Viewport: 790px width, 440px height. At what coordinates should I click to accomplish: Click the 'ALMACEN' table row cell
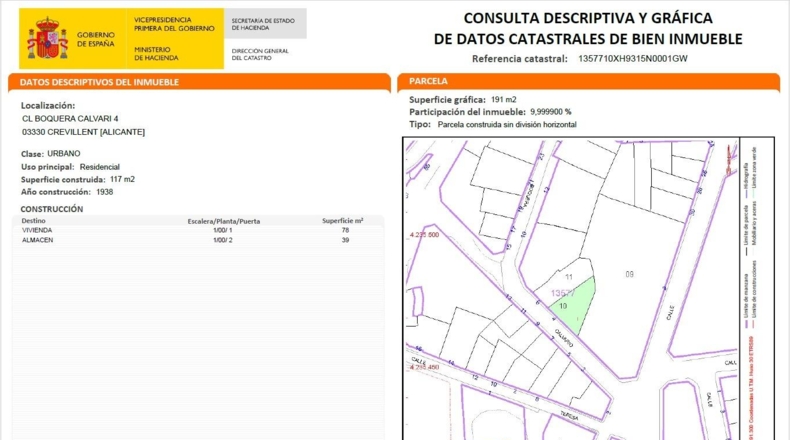pyautogui.click(x=37, y=240)
